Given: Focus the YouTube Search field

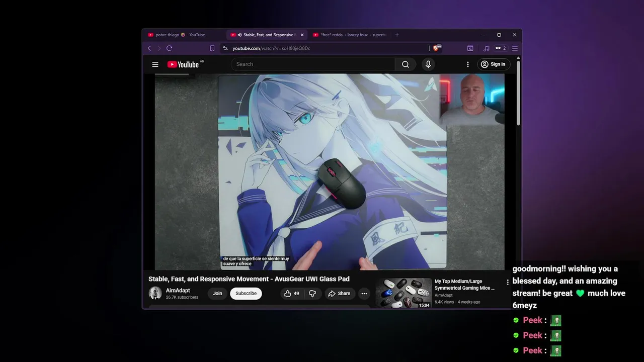Looking at the screenshot, I should pos(313,64).
